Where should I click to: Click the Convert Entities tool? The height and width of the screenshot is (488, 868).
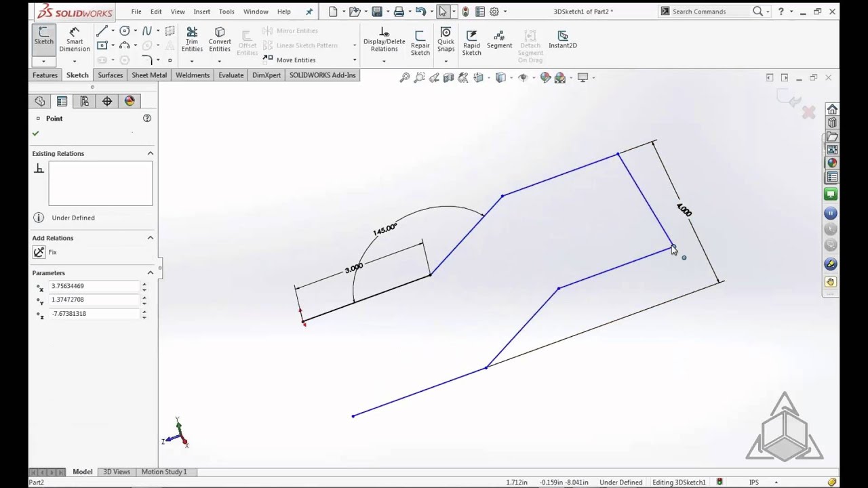(220, 40)
